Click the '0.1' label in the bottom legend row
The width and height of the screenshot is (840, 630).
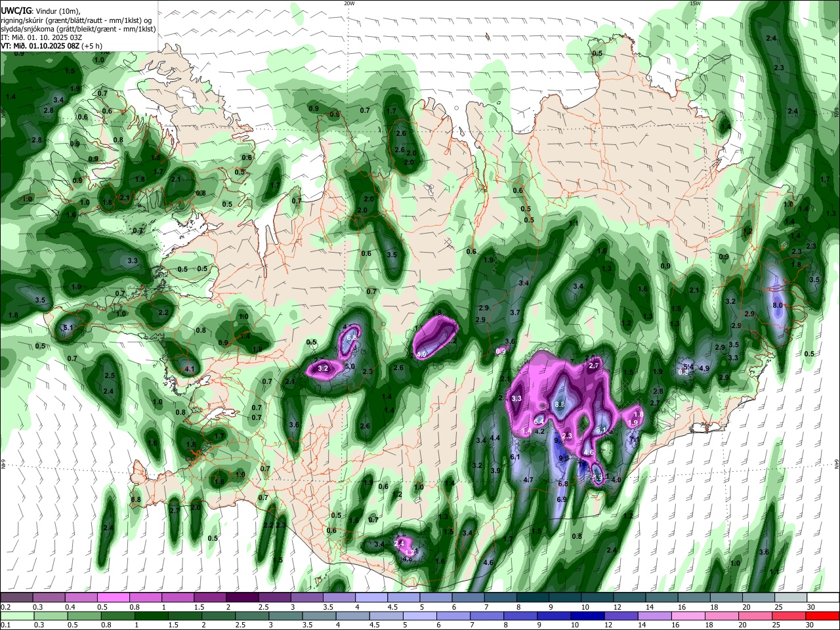(5, 625)
